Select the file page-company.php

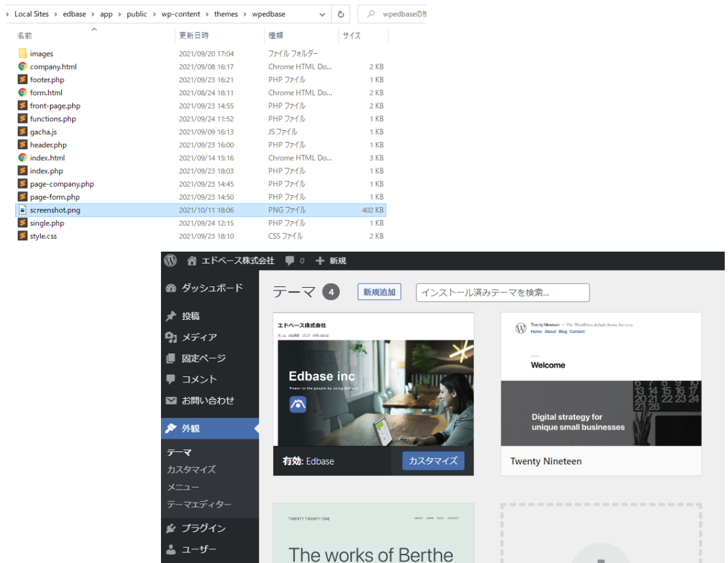click(x=62, y=184)
